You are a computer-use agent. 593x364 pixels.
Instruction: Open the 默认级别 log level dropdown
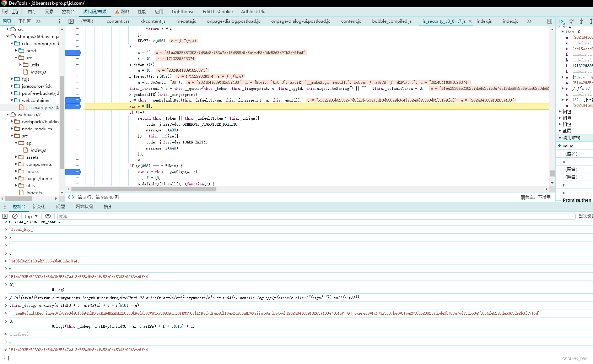pos(585,216)
